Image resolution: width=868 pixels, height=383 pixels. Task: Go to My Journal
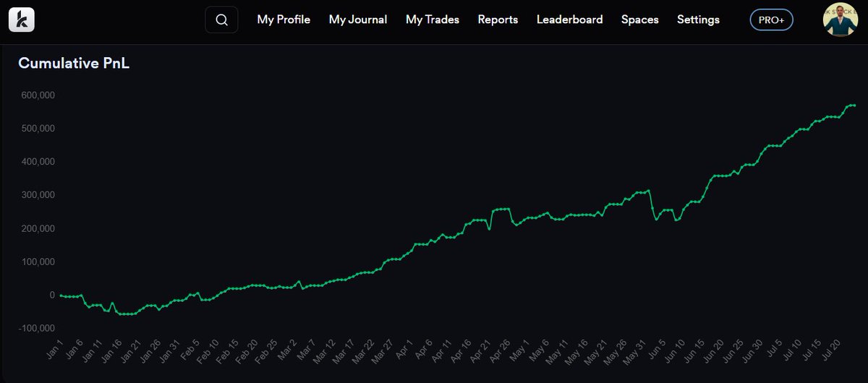tap(358, 20)
